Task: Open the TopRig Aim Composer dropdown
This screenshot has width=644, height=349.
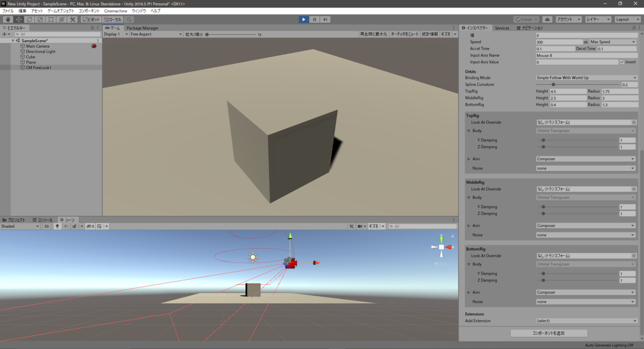Action: pos(586,159)
